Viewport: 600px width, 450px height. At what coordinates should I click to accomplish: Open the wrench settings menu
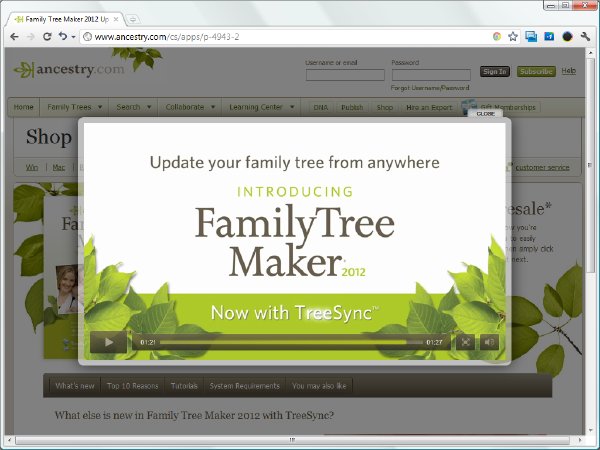tap(585, 37)
